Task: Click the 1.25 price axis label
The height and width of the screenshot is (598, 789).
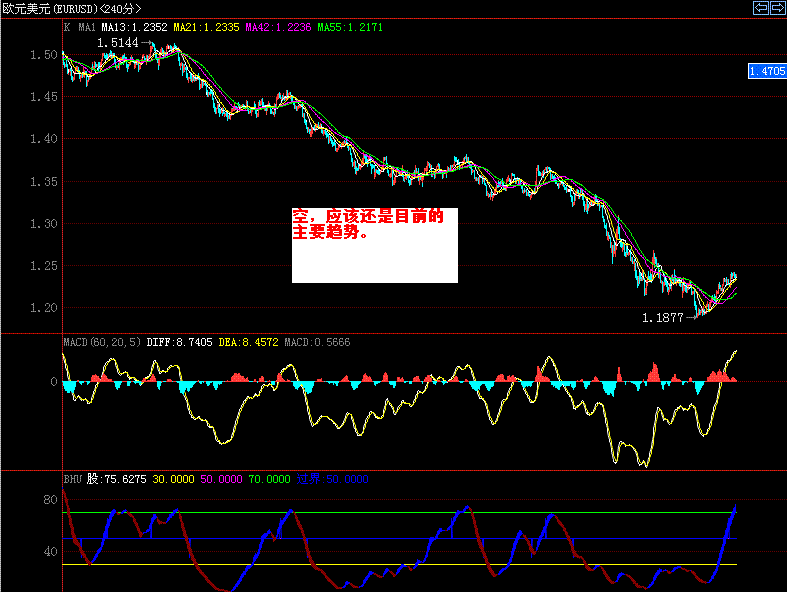Action: pyautogui.click(x=44, y=266)
